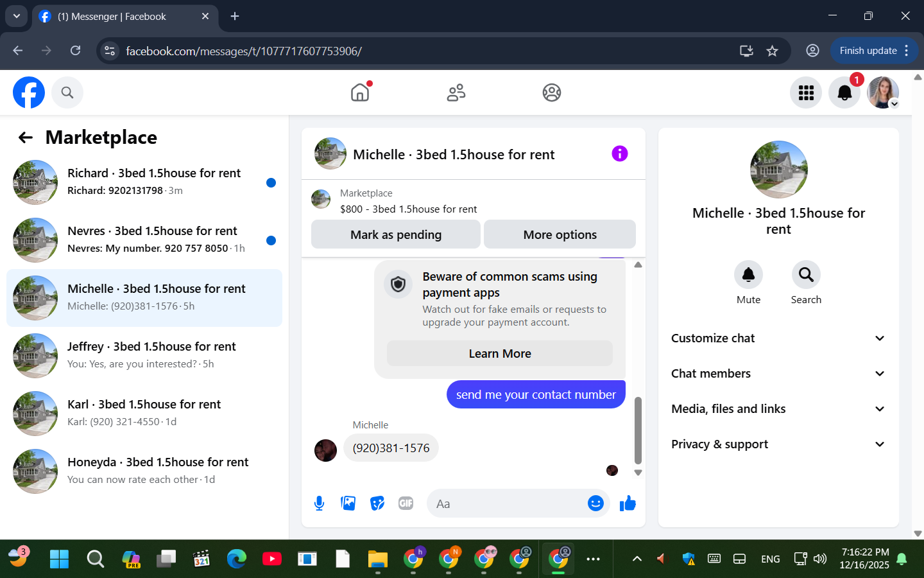
Task: Open Windows Start menu
Action: [x=59, y=559]
